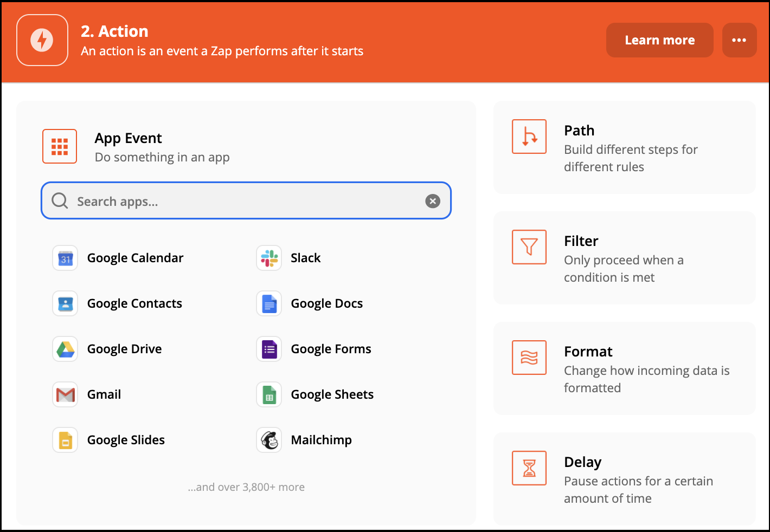Viewport: 770px width, 532px height.
Task: Choose the Google Sheets label
Action: coord(332,394)
